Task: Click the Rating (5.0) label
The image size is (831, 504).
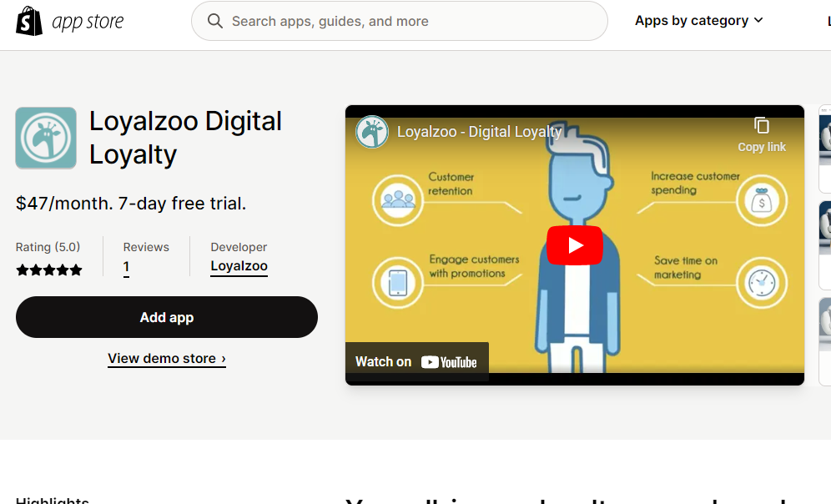Action: pos(48,247)
